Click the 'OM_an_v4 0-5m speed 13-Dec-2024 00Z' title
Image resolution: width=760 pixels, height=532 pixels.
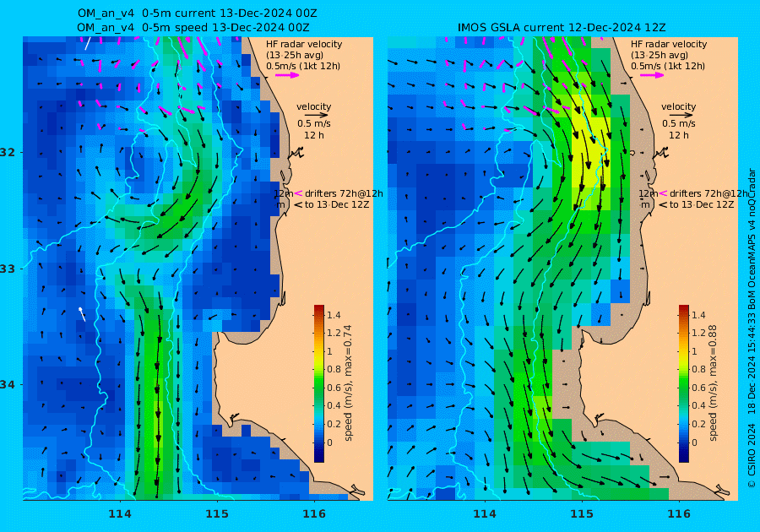pyautogui.click(x=193, y=28)
